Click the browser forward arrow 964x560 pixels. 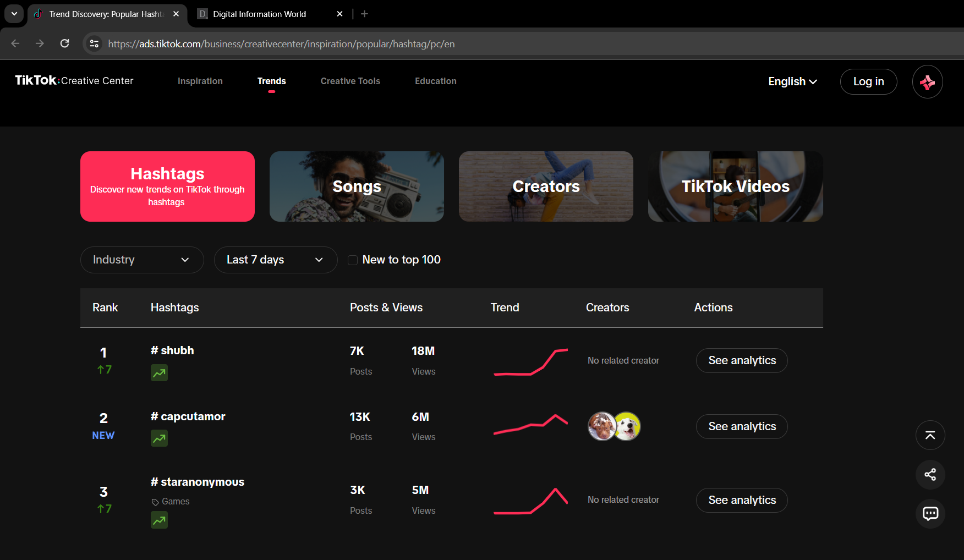click(x=40, y=43)
